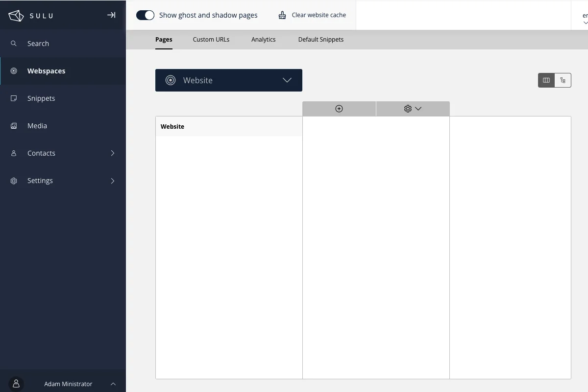Image resolution: width=588 pixels, height=392 pixels.
Task: Click the add page plus icon
Action: [339, 109]
